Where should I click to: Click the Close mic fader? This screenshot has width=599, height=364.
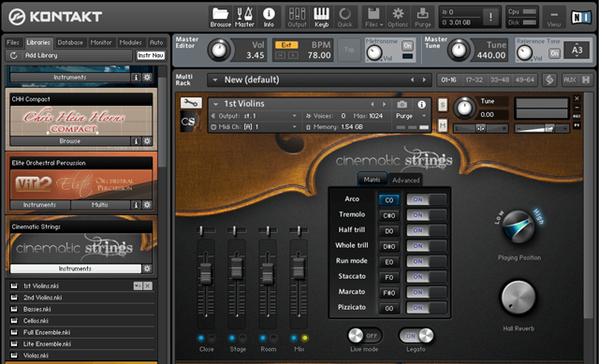[x=206, y=273]
